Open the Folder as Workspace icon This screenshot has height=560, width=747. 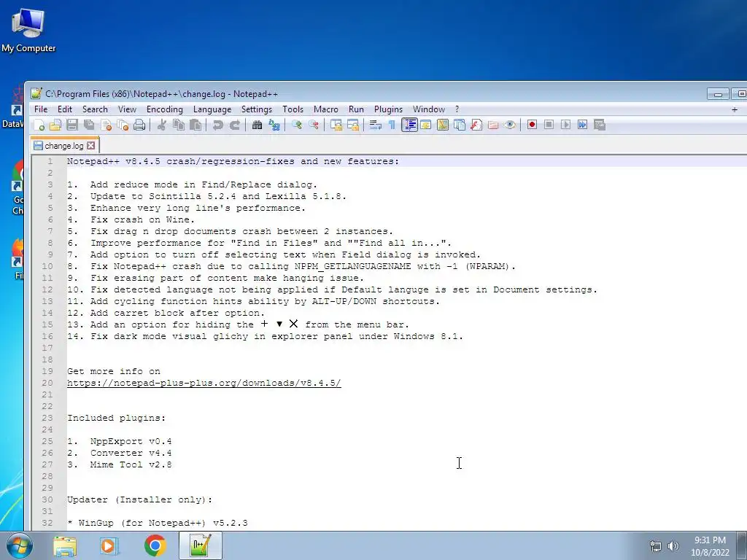493,125
